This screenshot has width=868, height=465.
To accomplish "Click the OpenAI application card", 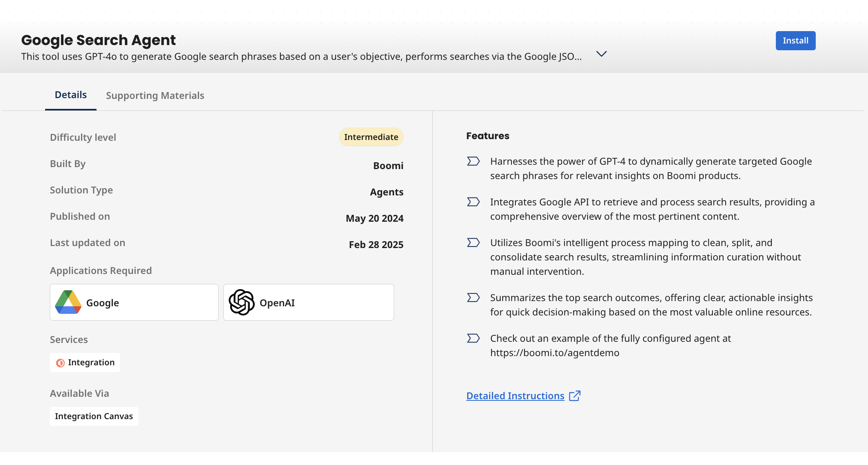I will [x=308, y=302].
